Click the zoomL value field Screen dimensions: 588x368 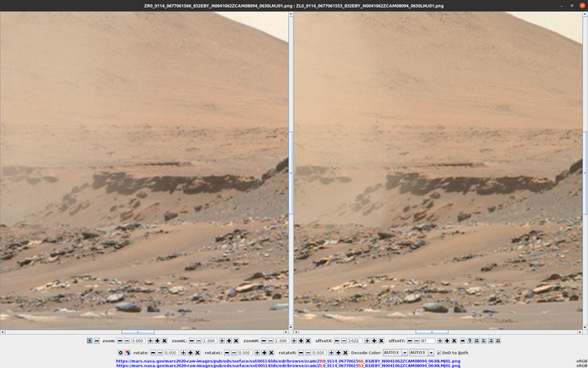click(210, 341)
